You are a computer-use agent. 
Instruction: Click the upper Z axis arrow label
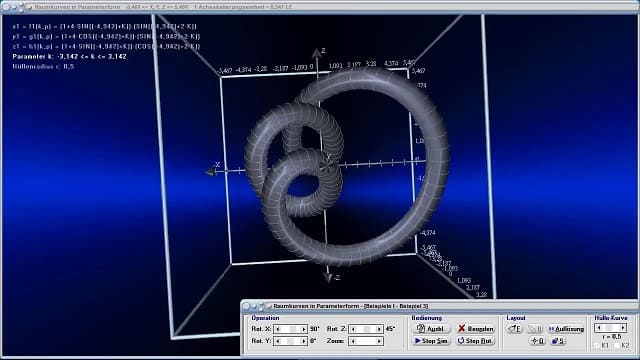(x=323, y=51)
